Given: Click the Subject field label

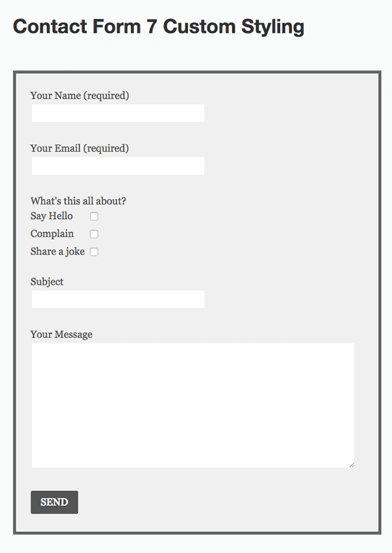Looking at the screenshot, I should tap(46, 282).
